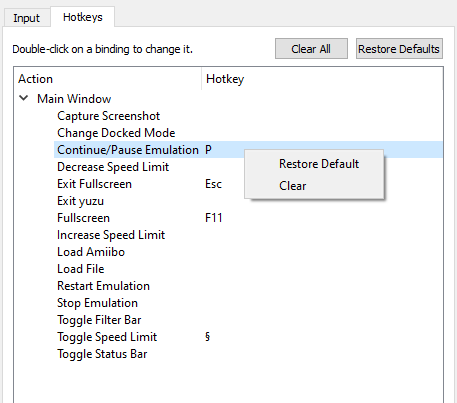Select the Exit yuzu action
This screenshot has width=457, height=403.
click(x=80, y=201)
